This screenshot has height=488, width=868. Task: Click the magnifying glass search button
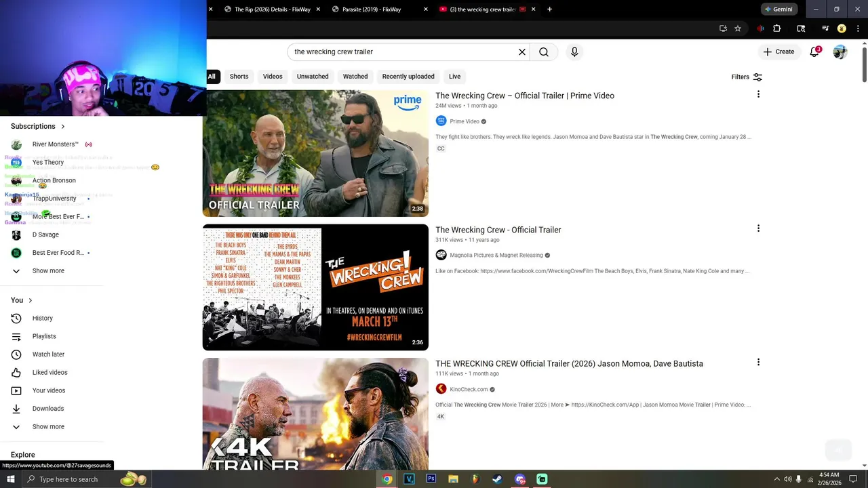click(x=544, y=52)
